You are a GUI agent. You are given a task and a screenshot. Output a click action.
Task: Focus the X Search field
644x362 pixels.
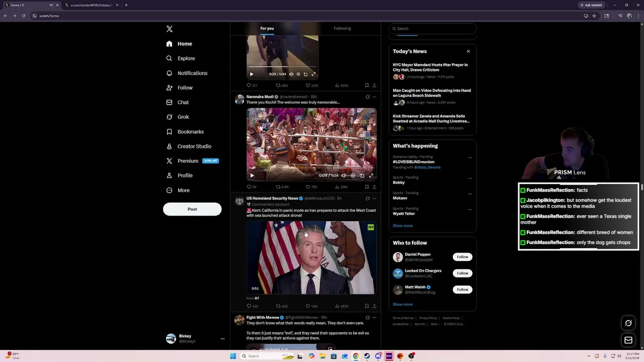point(433,29)
